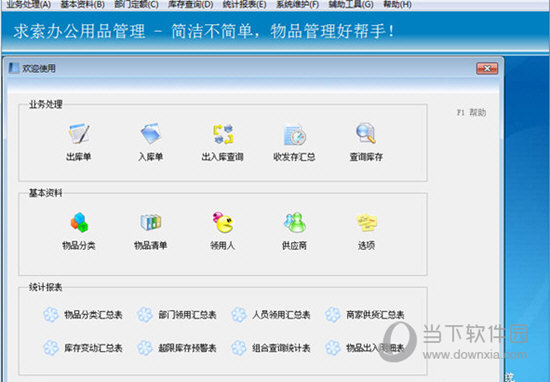The width and height of the screenshot is (550, 382).
Task: Open the 超限库存预警表 report link
Action: [x=187, y=348]
